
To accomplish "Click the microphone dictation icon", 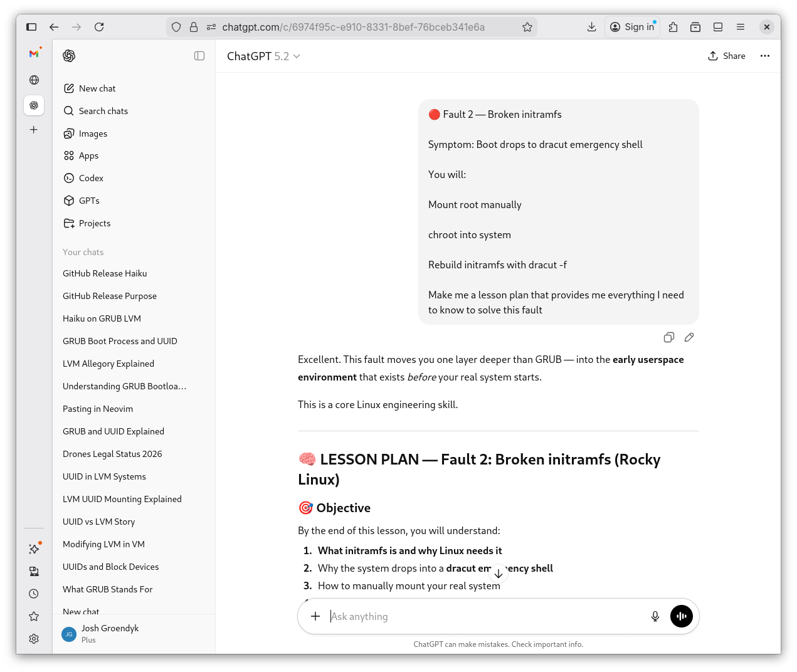I will click(655, 616).
